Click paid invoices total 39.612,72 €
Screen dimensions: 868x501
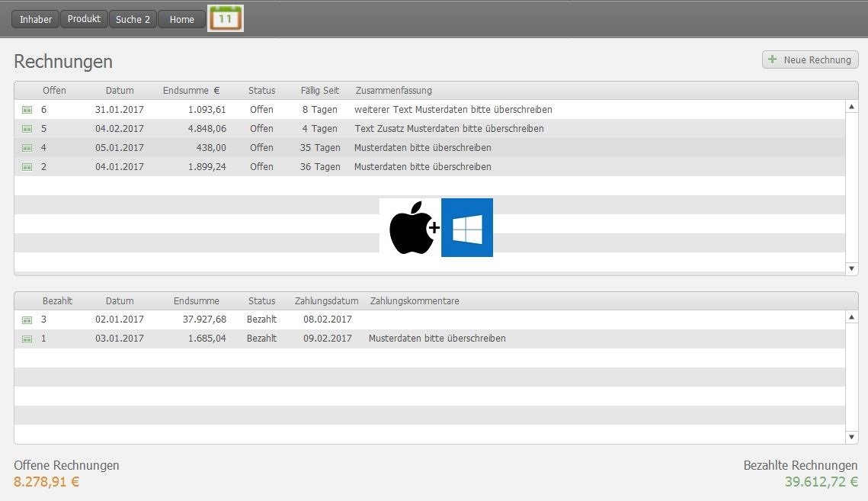point(822,482)
